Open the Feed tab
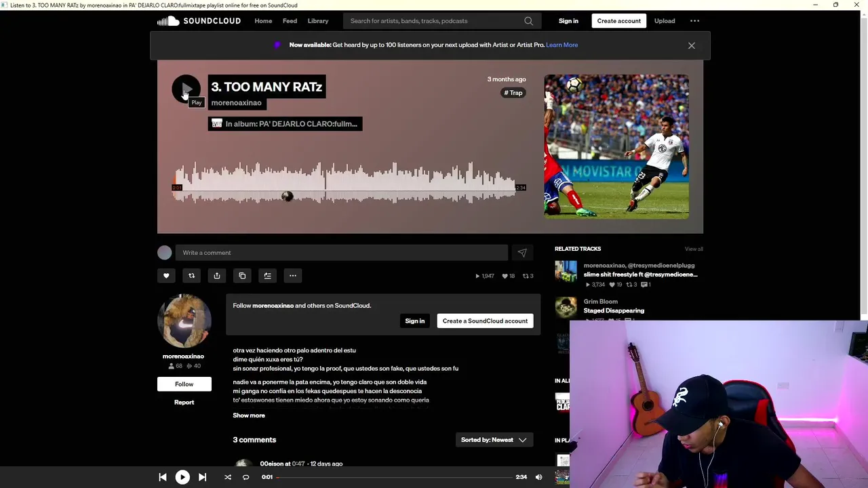868x488 pixels. tap(290, 21)
